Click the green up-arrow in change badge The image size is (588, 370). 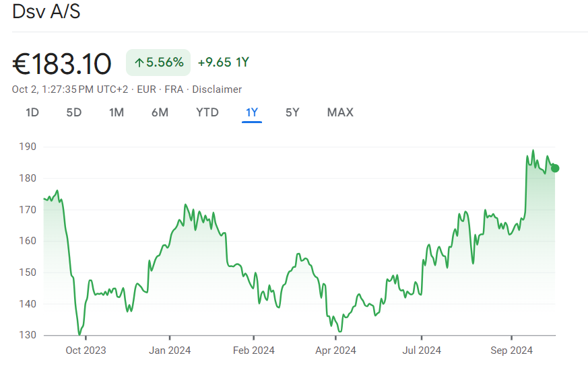point(139,63)
